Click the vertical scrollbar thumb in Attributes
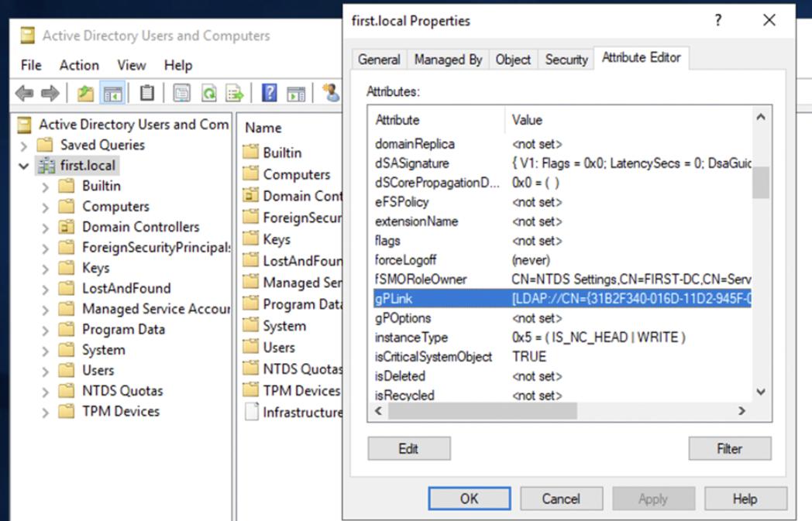The image size is (812, 521). 761,183
